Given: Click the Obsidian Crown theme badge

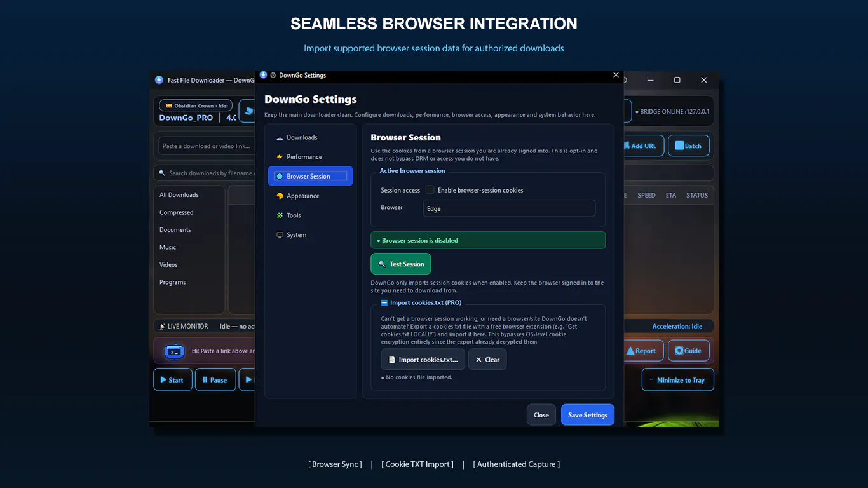Looking at the screenshot, I should [196, 106].
